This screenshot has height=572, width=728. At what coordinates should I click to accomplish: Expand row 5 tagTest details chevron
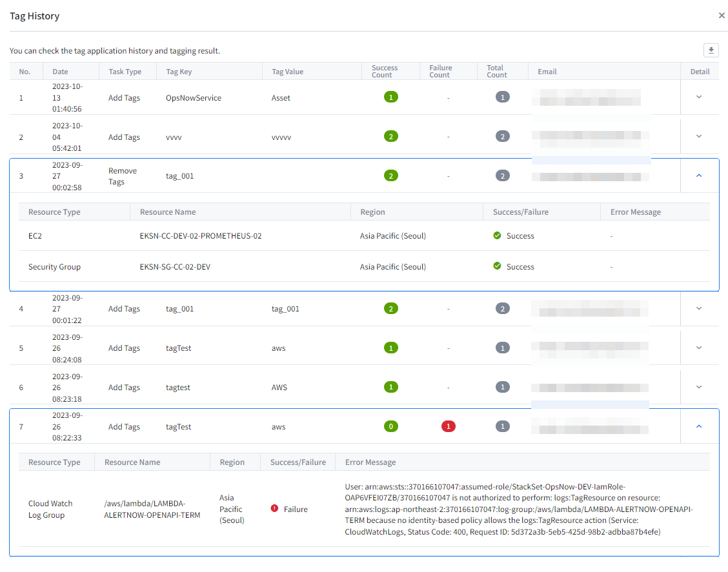[x=699, y=348]
